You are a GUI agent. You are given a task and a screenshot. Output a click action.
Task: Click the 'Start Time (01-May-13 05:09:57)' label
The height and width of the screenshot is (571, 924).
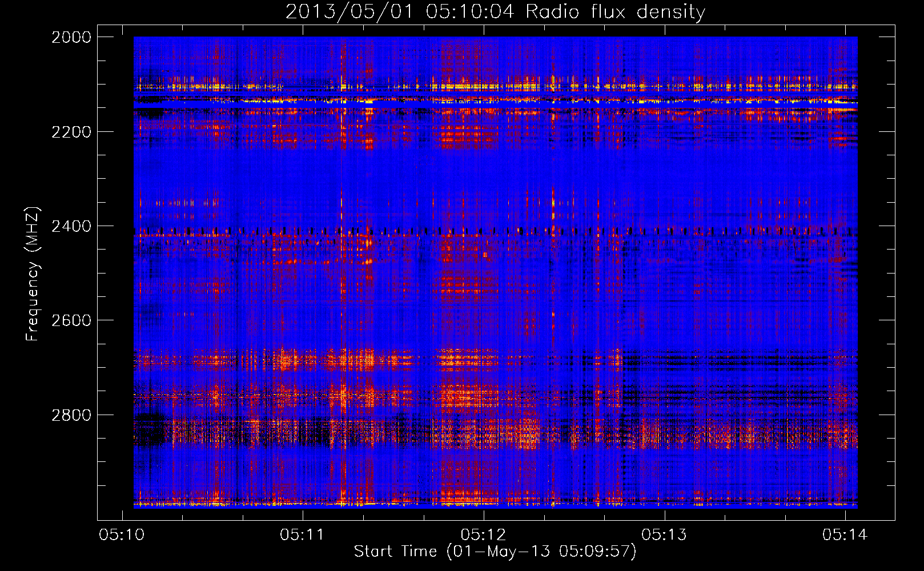click(x=495, y=552)
